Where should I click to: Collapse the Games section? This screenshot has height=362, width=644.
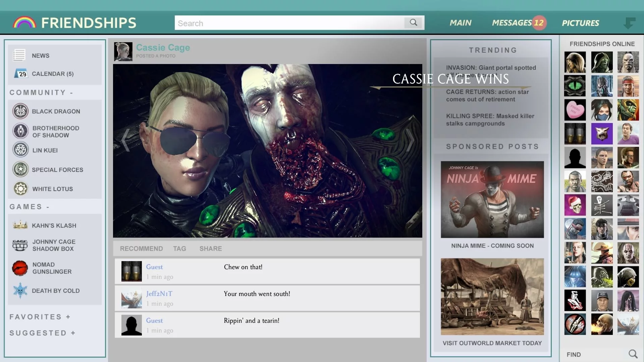point(30,207)
